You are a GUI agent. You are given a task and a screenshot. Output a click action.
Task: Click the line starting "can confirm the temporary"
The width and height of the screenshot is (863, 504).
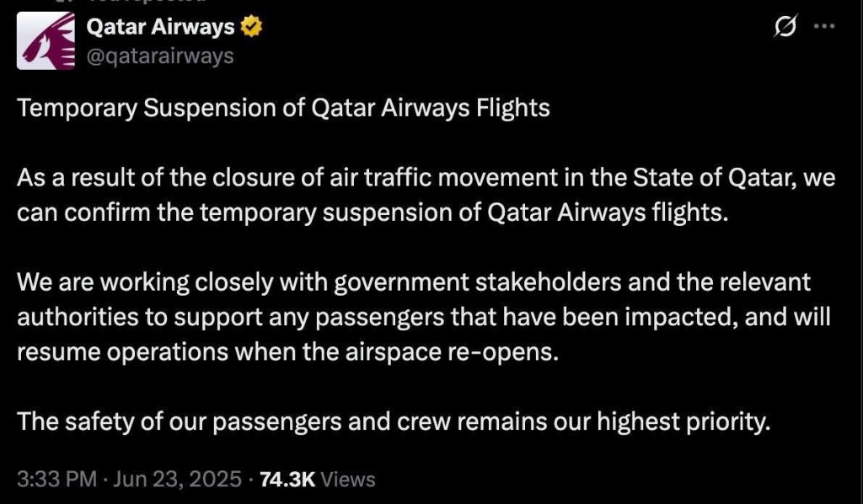click(x=371, y=212)
